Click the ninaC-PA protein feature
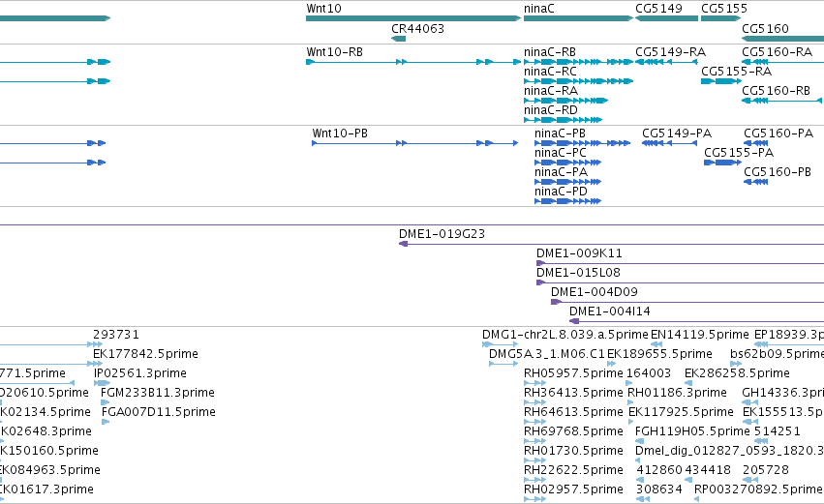This screenshot has height=504, width=824. pyautogui.click(x=568, y=182)
